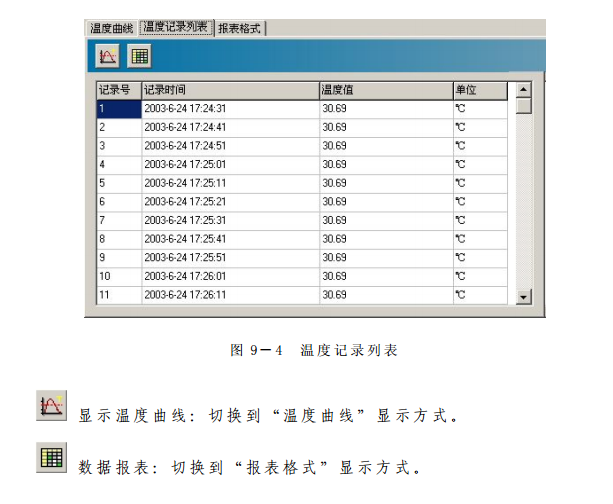Select record number 10 cell
This screenshot has height=504, width=613.
point(119,276)
